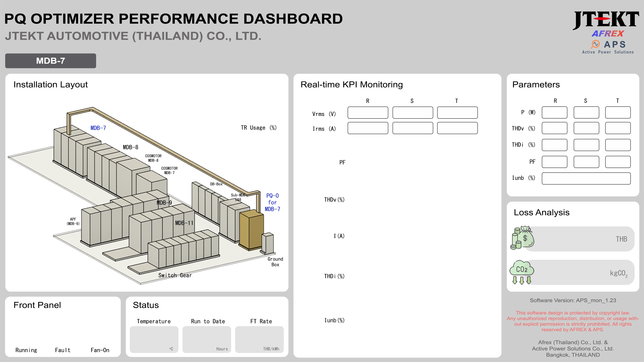The height and width of the screenshot is (362, 644).
Task: Click the Parameters PF T field
Action: coord(618,162)
